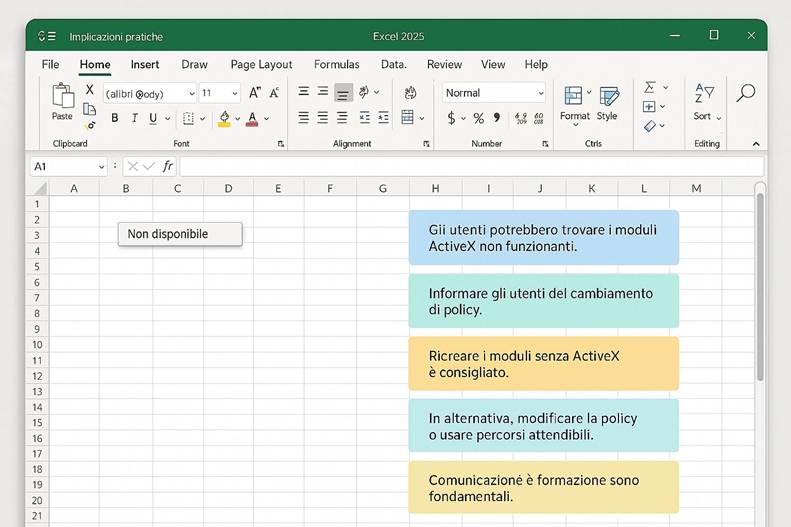This screenshot has height=527, width=791.
Task: Open the Name Box dropdown for A1
Action: [101, 166]
